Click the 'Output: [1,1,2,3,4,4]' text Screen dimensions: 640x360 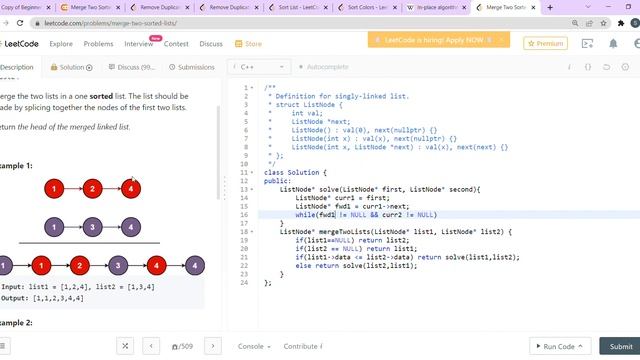[x=42, y=298]
